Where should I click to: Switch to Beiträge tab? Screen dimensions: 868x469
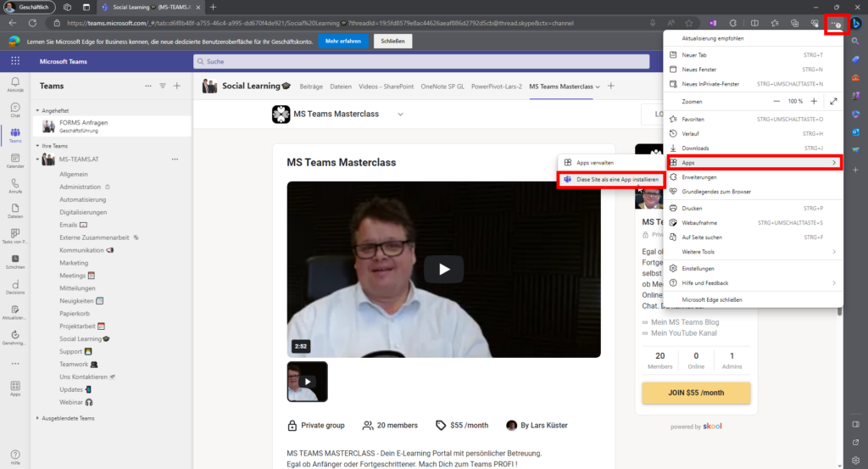click(311, 87)
